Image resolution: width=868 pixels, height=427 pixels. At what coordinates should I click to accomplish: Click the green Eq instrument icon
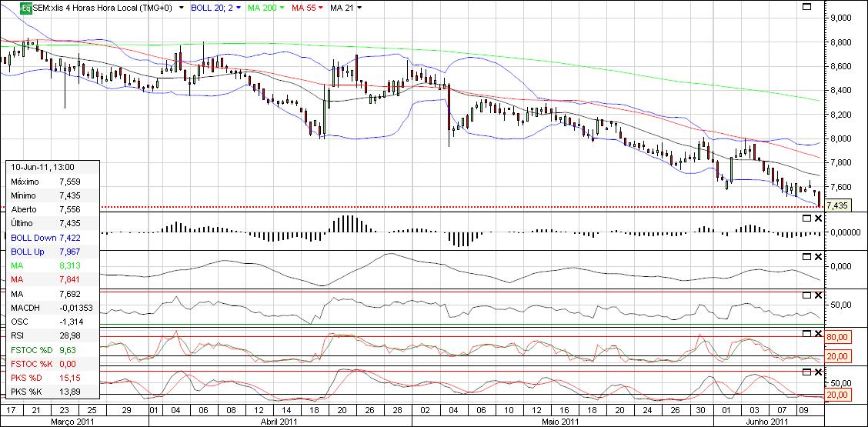pos(25,8)
